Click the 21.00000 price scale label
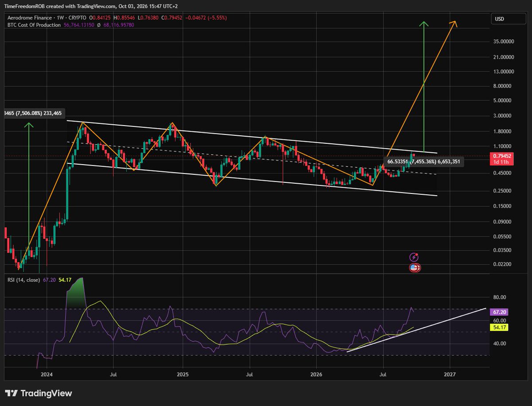The image size is (532, 406). pyautogui.click(x=504, y=57)
